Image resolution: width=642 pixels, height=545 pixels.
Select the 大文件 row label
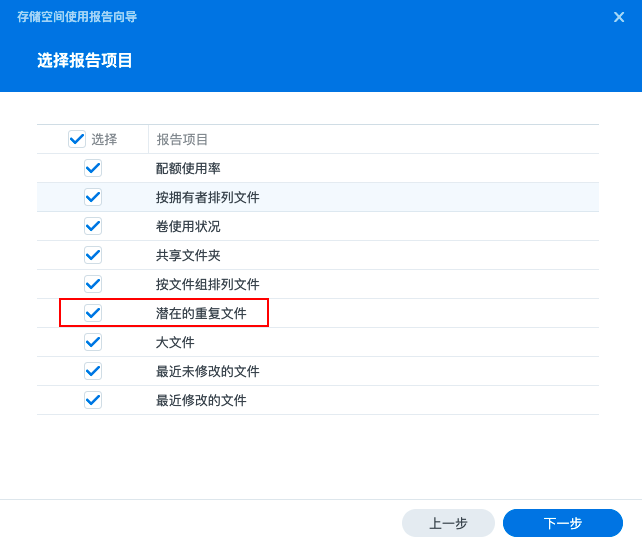click(x=175, y=342)
